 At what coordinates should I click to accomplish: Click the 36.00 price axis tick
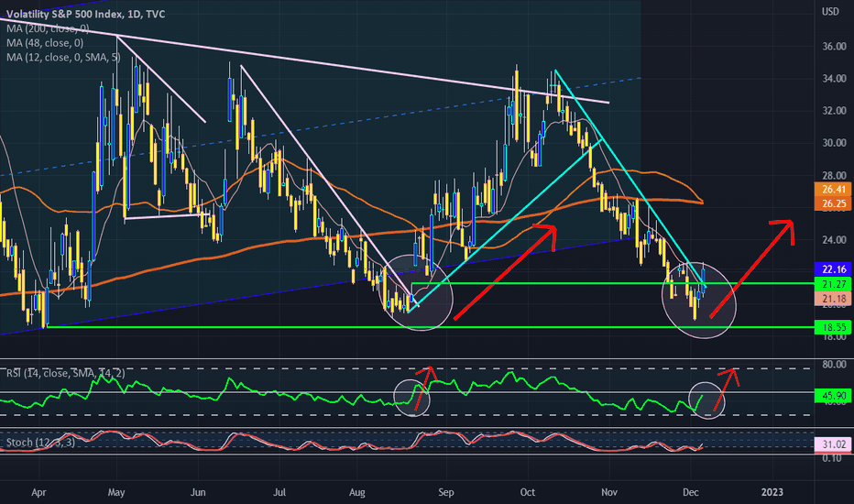coord(834,47)
